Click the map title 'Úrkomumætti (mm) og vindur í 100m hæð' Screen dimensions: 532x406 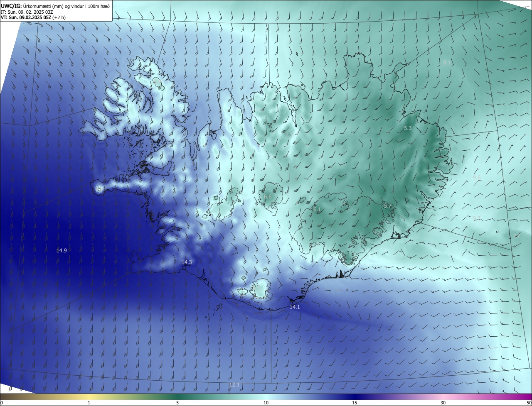66,5
